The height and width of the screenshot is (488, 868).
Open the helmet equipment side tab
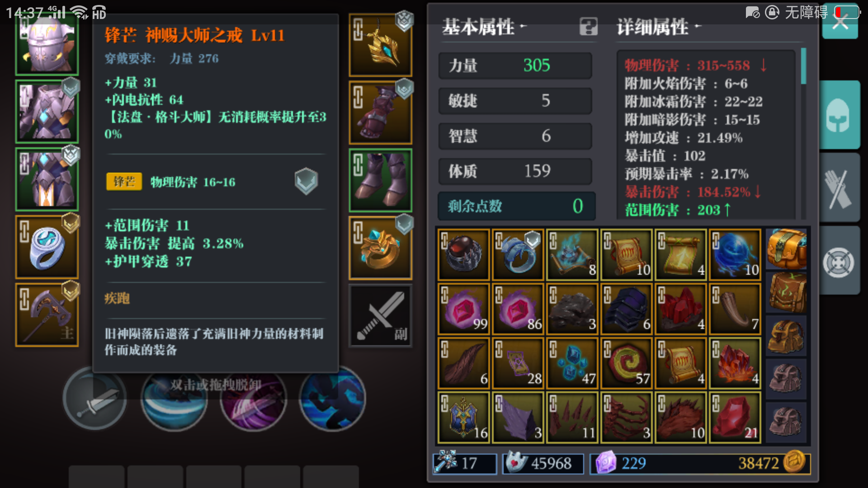[x=839, y=115]
